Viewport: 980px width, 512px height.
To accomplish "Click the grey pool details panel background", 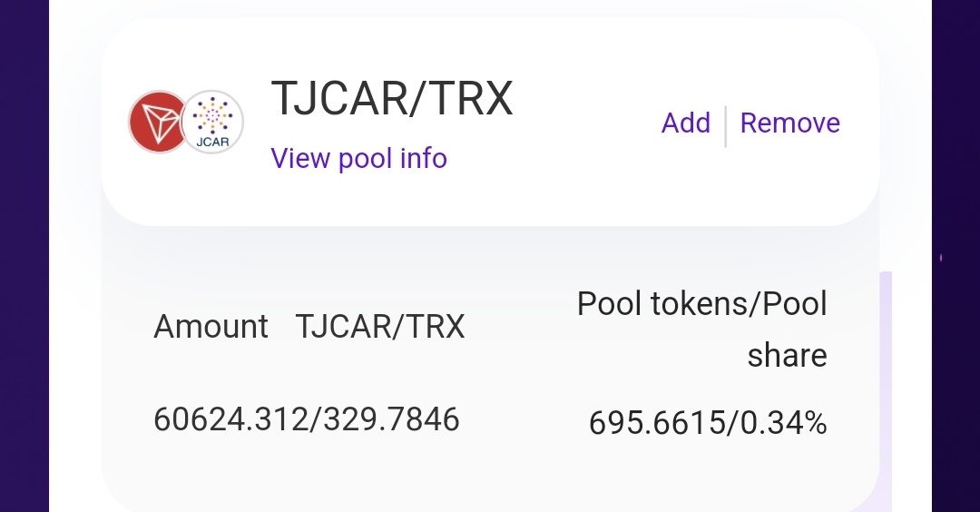I will pos(490,475).
